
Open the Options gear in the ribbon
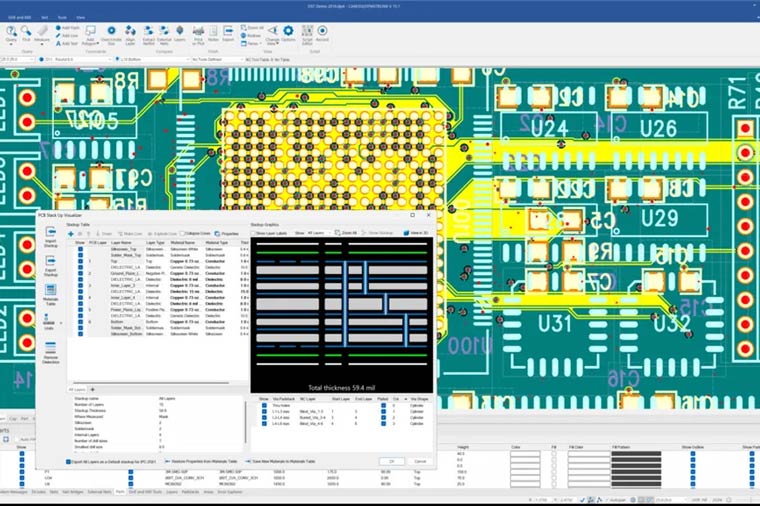[x=288, y=34]
